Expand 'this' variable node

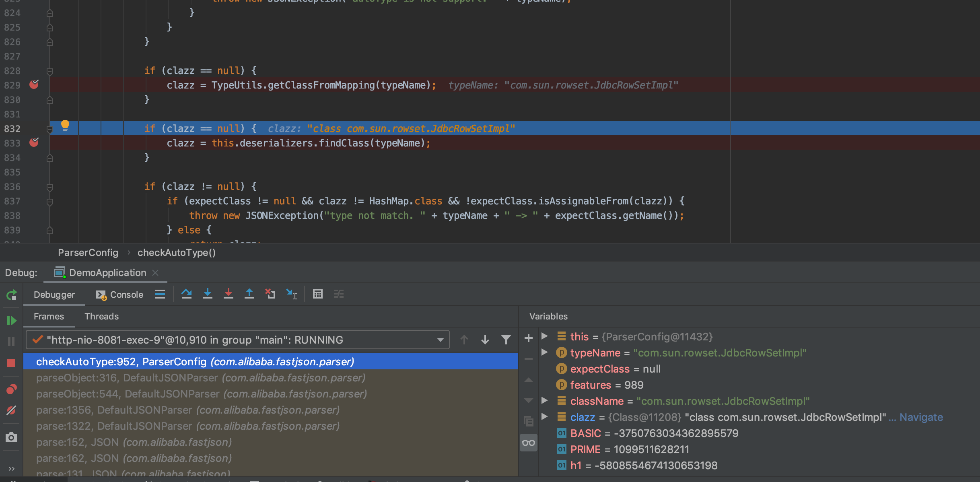click(x=545, y=336)
